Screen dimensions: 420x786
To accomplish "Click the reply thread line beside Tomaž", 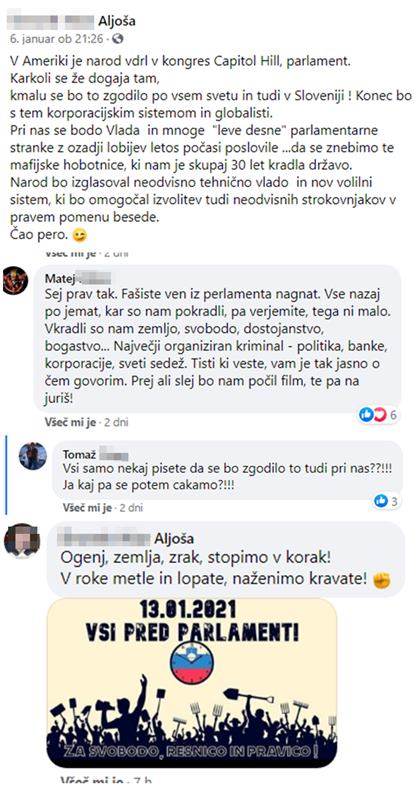I will pyautogui.click(x=6, y=475).
